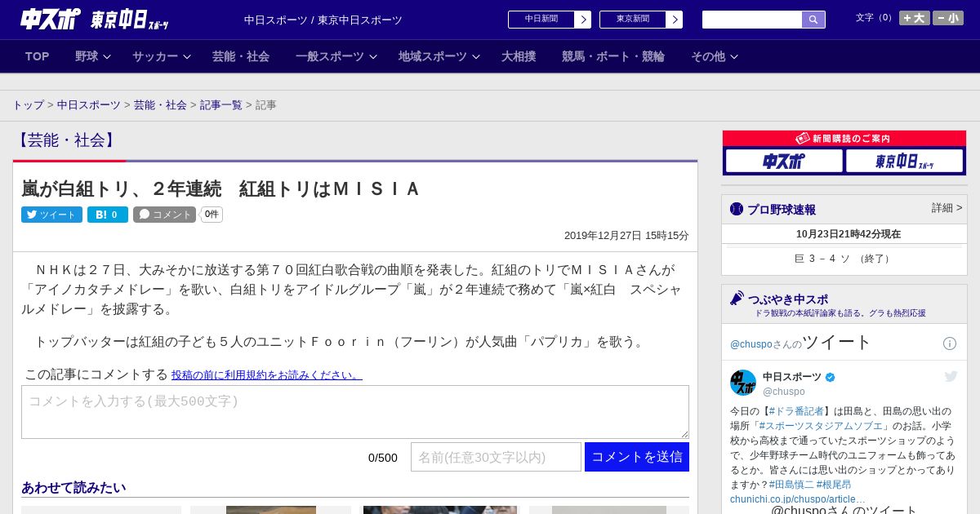Click the あわせて読みたい heading

pyautogui.click(x=73, y=488)
